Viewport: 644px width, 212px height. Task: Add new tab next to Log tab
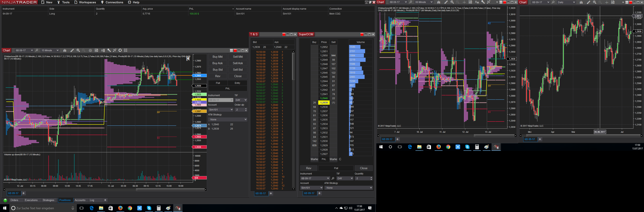[105, 200]
